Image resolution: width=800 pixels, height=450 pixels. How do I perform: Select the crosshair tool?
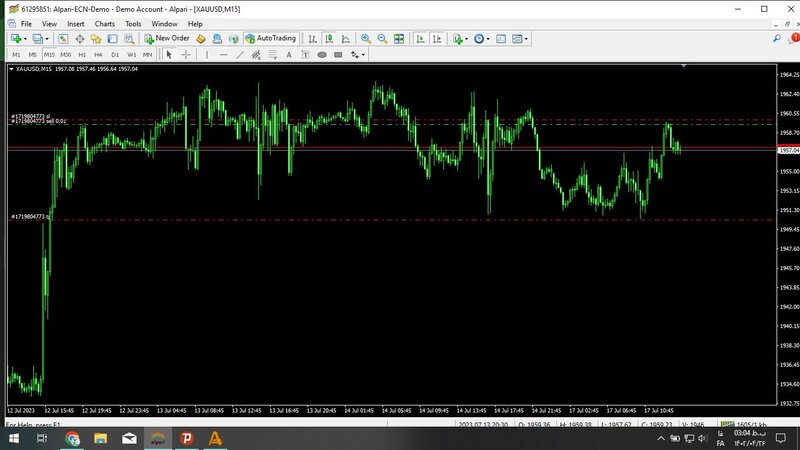click(186, 54)
